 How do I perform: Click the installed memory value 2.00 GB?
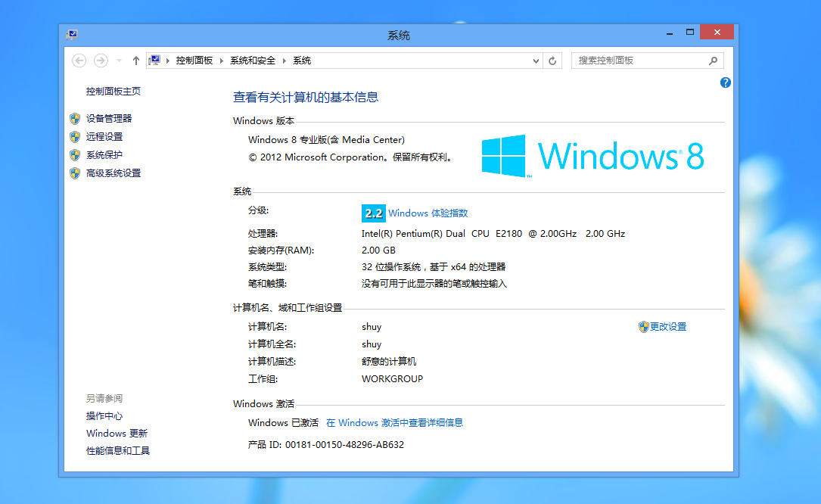point(378,250)
